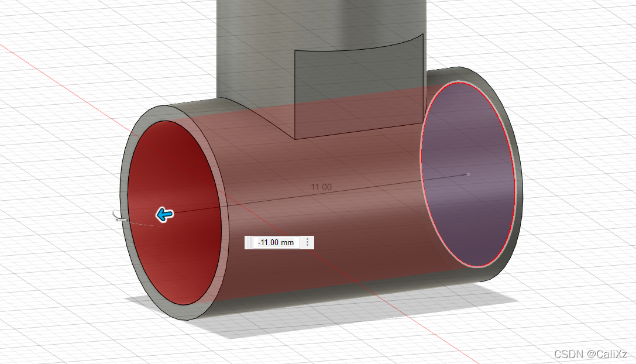
Task: Grab the dotted grip on distance box
Action: pos(249,242)
